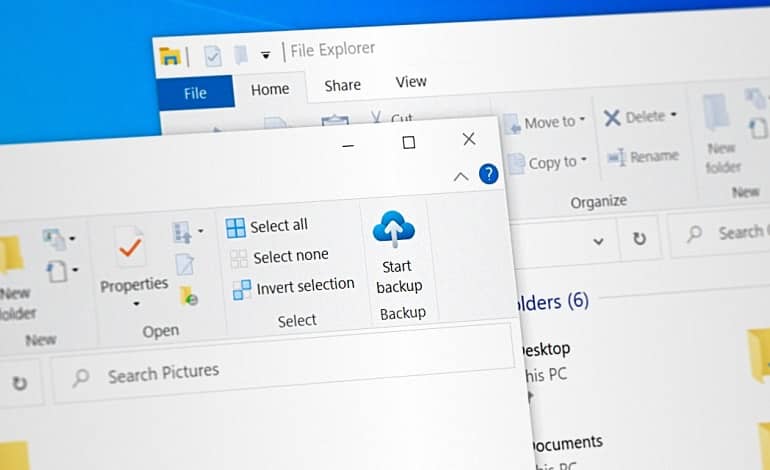Switch to the View tab in File Explorer

[411, 82]
